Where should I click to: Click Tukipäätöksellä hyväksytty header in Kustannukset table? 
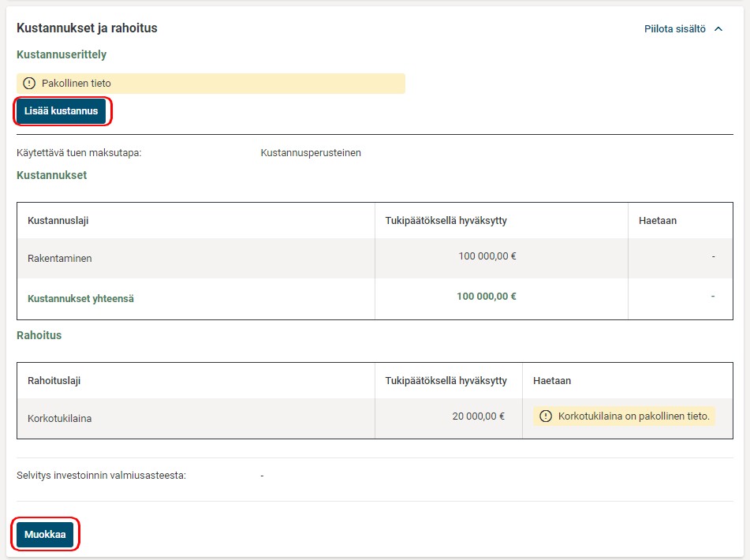(x=446, y=221)
